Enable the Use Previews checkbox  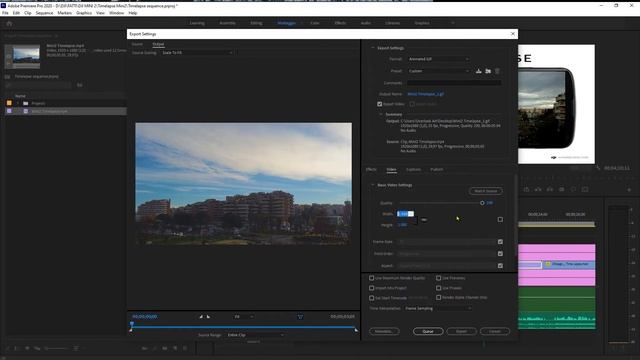[x=438, y=278]
